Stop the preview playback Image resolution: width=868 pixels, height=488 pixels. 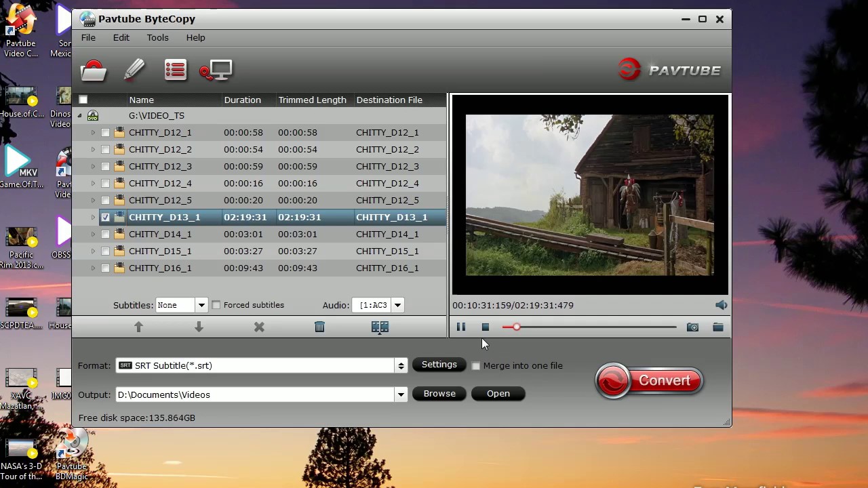[x=485, y=327]
